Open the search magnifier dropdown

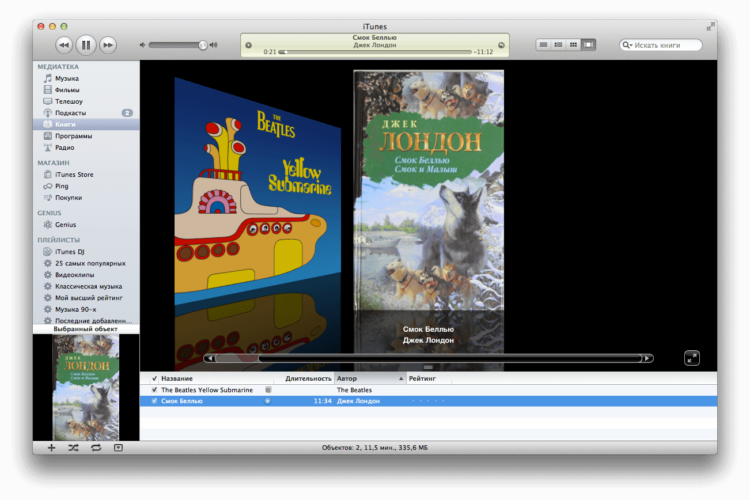(627, 45)
